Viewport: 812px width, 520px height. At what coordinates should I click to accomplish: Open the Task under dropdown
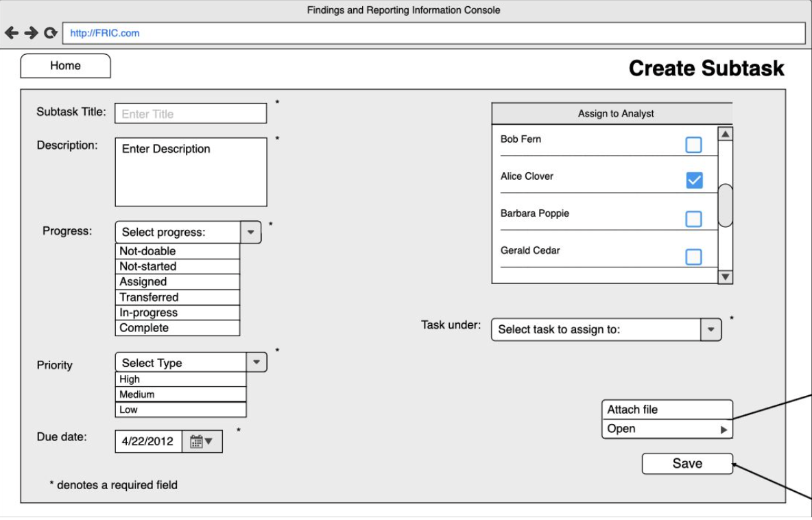711,328
